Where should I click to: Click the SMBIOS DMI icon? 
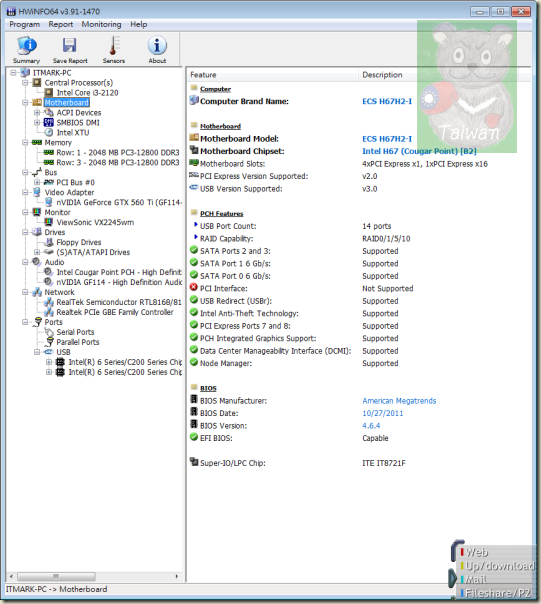[x=49, y=122]
